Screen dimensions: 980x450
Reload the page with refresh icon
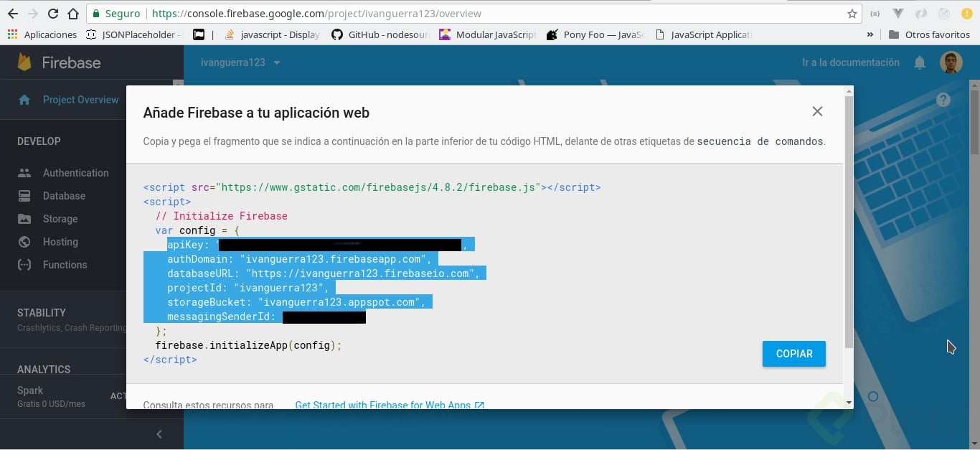coord(53,14)
